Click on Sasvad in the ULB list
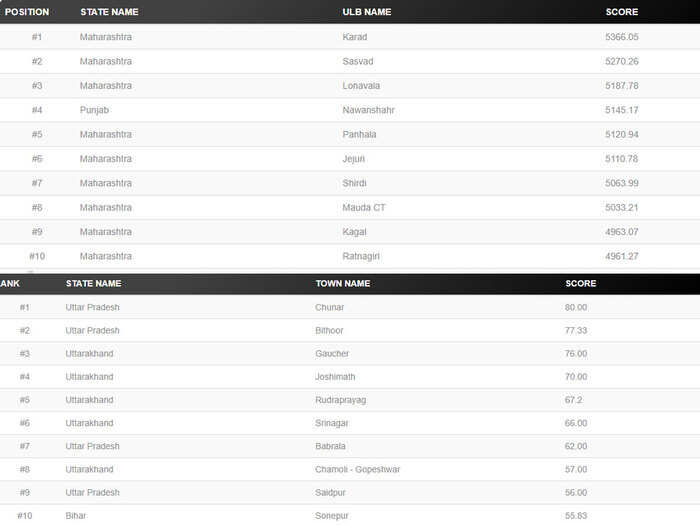 coord(358,62)
